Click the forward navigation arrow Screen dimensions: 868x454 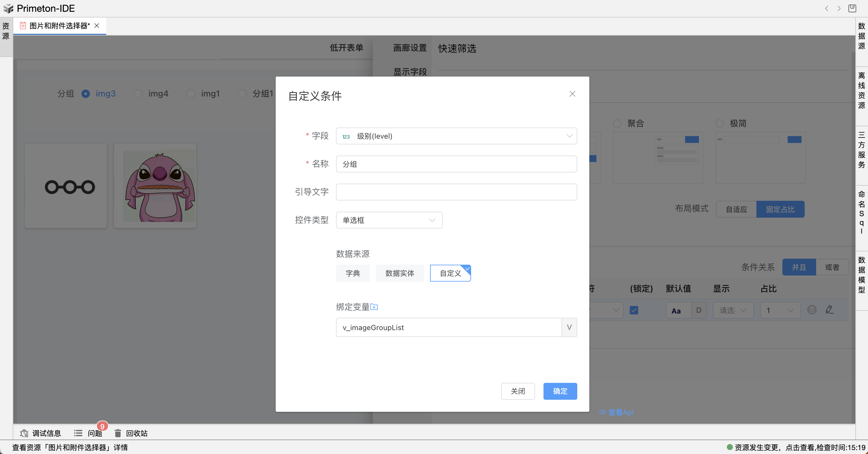coord(839,8)
